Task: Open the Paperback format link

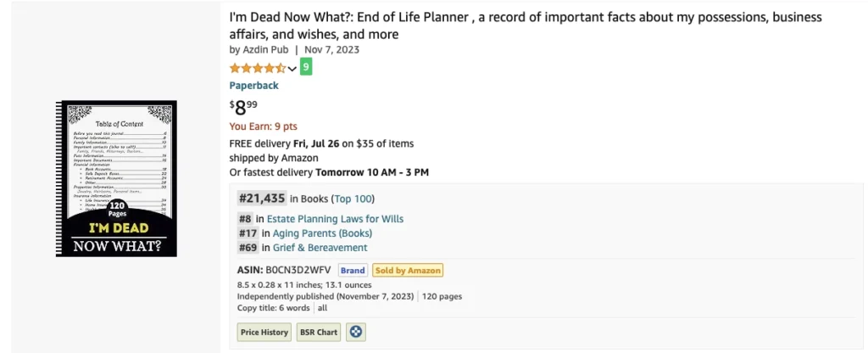Action: (254, 86)
